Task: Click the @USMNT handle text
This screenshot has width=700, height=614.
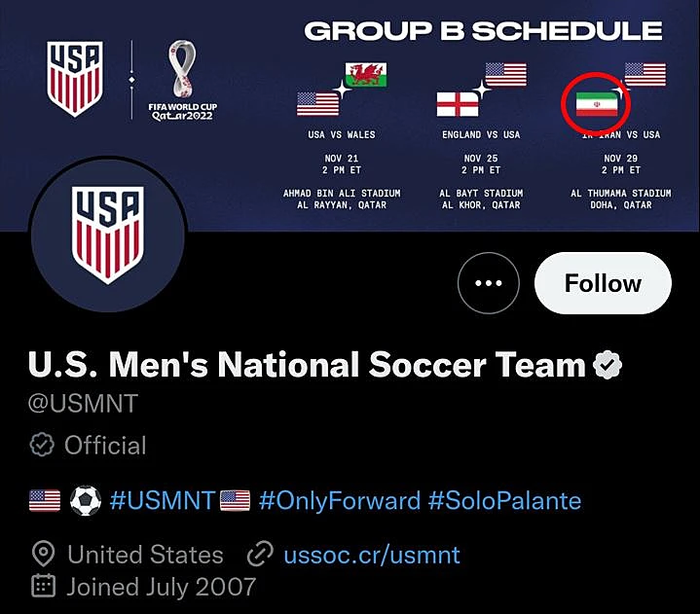Action: [84, 403]
